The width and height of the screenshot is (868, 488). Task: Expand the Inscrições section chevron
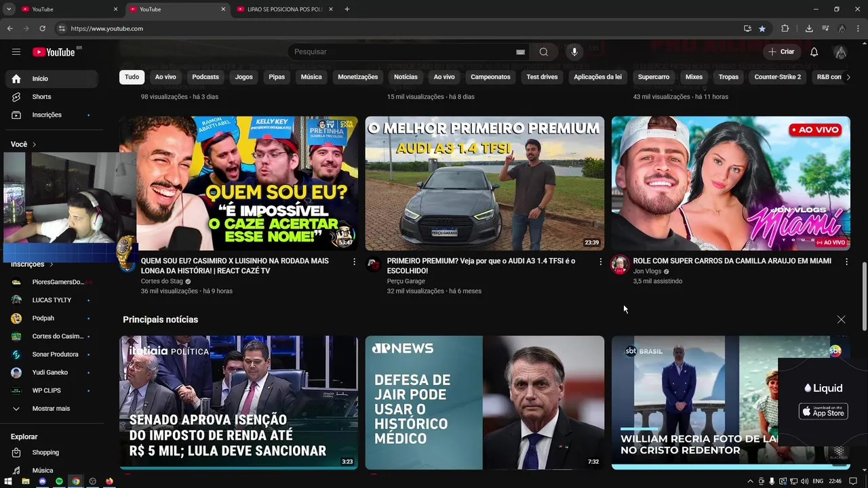[x=51, y=264]
